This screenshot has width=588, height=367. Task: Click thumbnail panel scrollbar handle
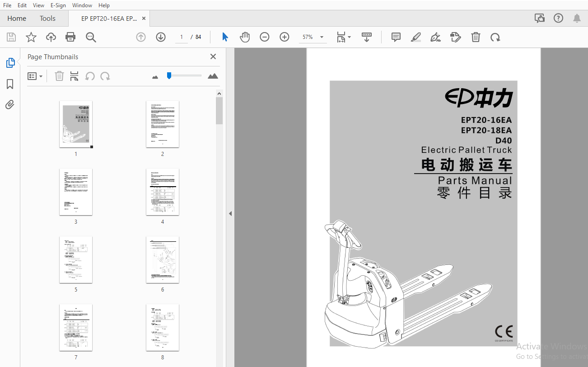point(219,111)
